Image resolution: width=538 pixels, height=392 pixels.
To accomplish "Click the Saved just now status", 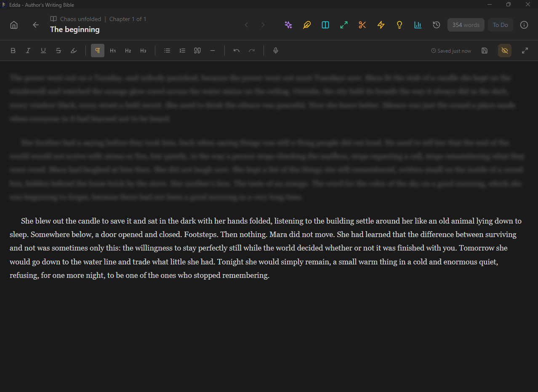I will click(451, 51).
